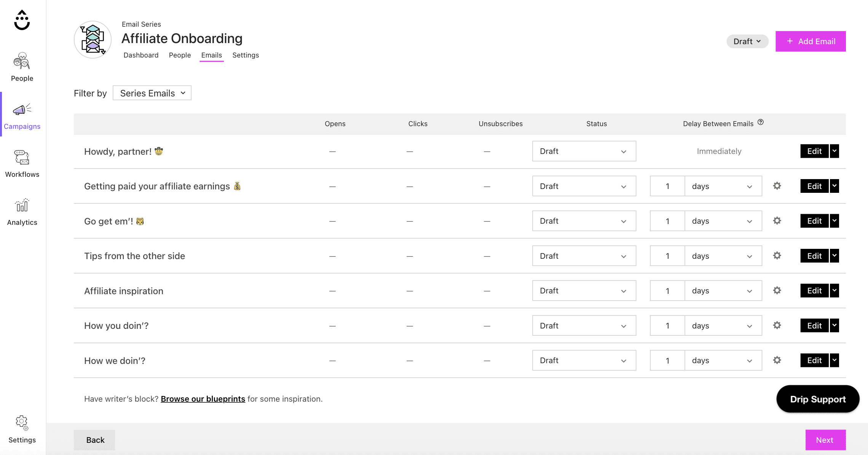Open Status dropdown for Howdy, partner!
The image size is (868, 455).
tap(584, 151)
